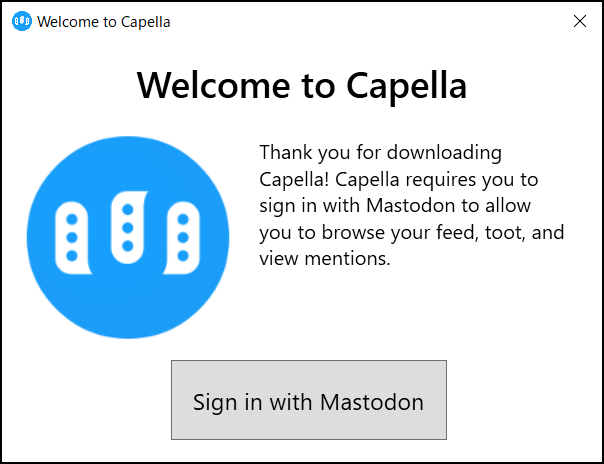Click the "Thank you for downloading" text line

pyautogui.click(x=380, y=154)
